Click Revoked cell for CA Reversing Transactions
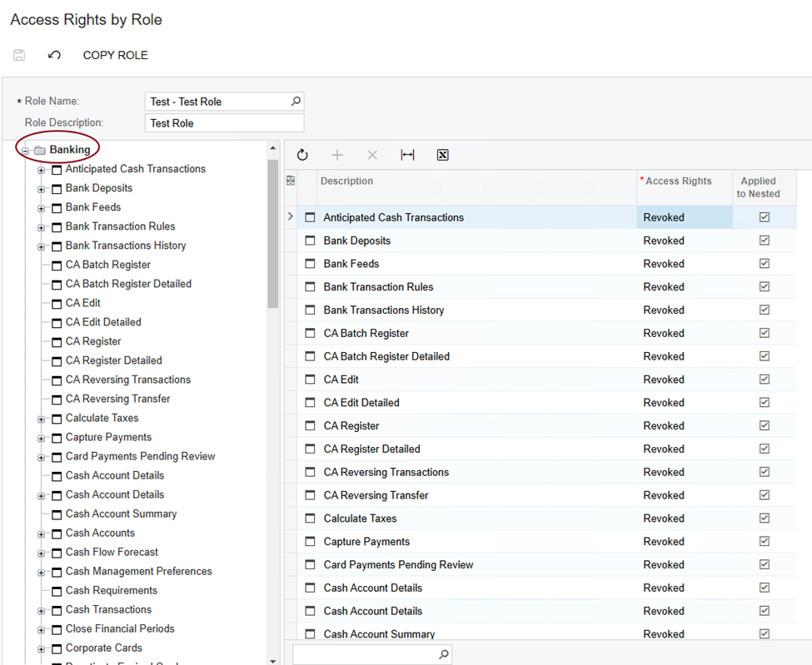This screenshot has height=665, width=812. pyautogui.click(x=684, y=472)
